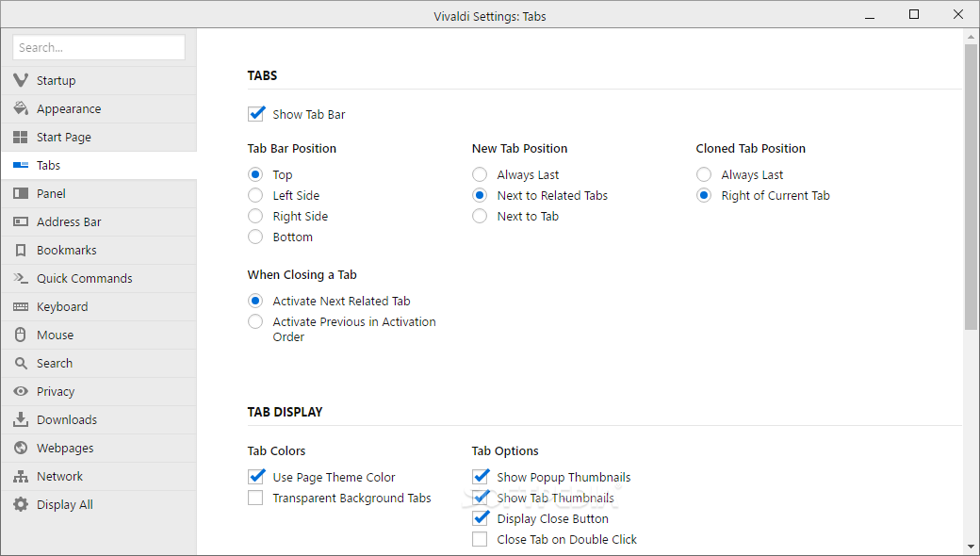Screen dimensions: 980x556
Task: Choose Next to Tab option
Action: [x=480, y=216]
